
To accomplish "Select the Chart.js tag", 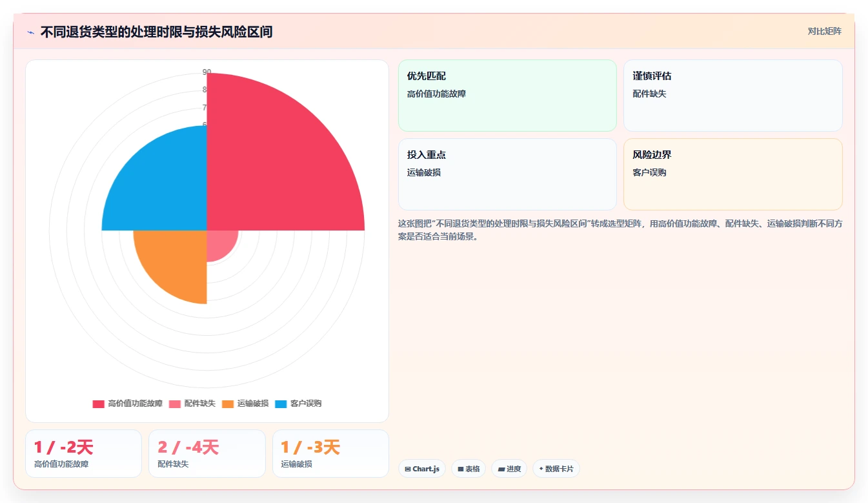I will [x=422, y=469].
